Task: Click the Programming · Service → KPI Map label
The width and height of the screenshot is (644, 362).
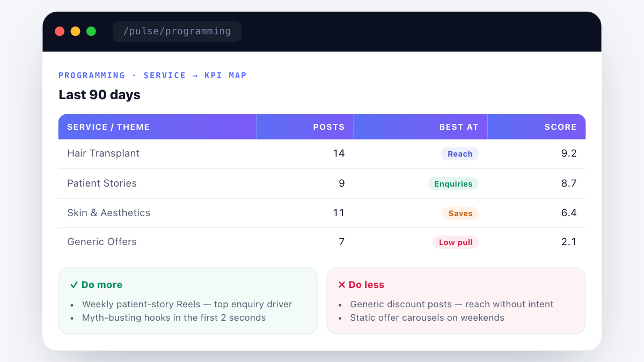Action: point(152,76)
